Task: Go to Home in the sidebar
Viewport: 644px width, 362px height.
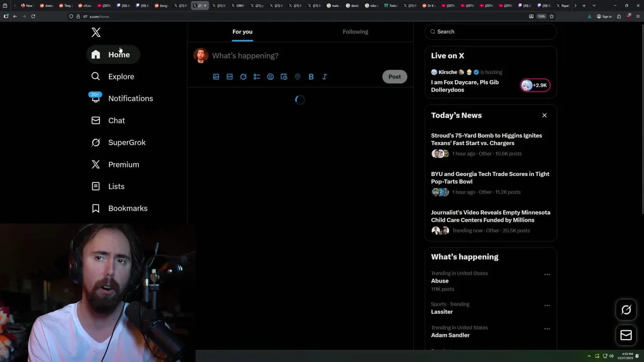Action: 113,54
